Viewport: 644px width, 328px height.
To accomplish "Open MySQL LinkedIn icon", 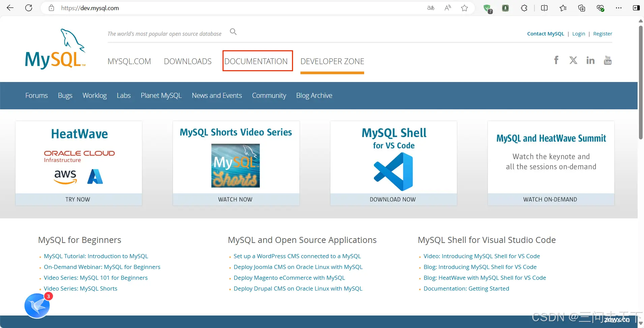I will (x=590, y=60).
